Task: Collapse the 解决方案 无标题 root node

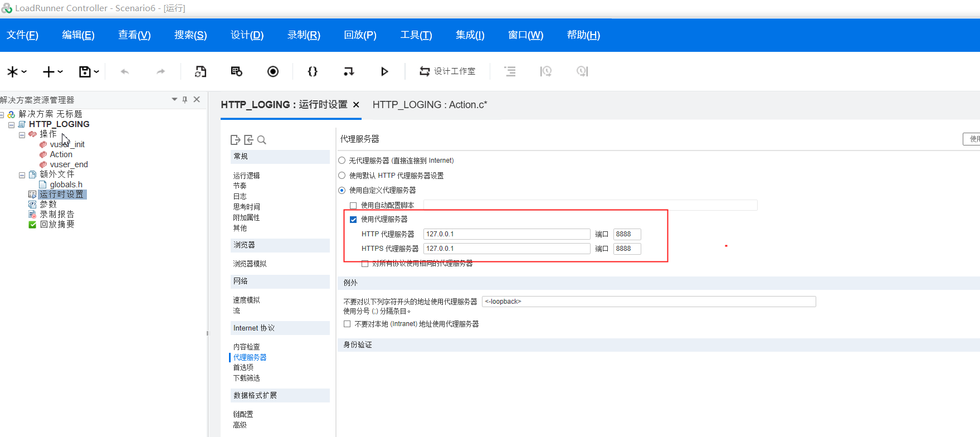Action: click(x=2, y=115)
